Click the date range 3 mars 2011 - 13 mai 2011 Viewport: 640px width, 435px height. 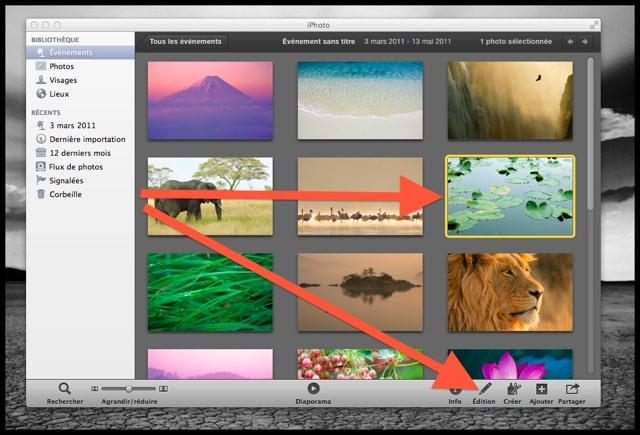coord(407,42)
